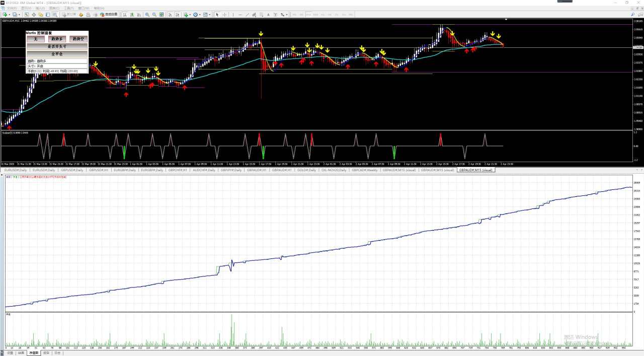This screenshot has height=356, width=644.
Task: Open the Terminal panel
Action: 48,15
